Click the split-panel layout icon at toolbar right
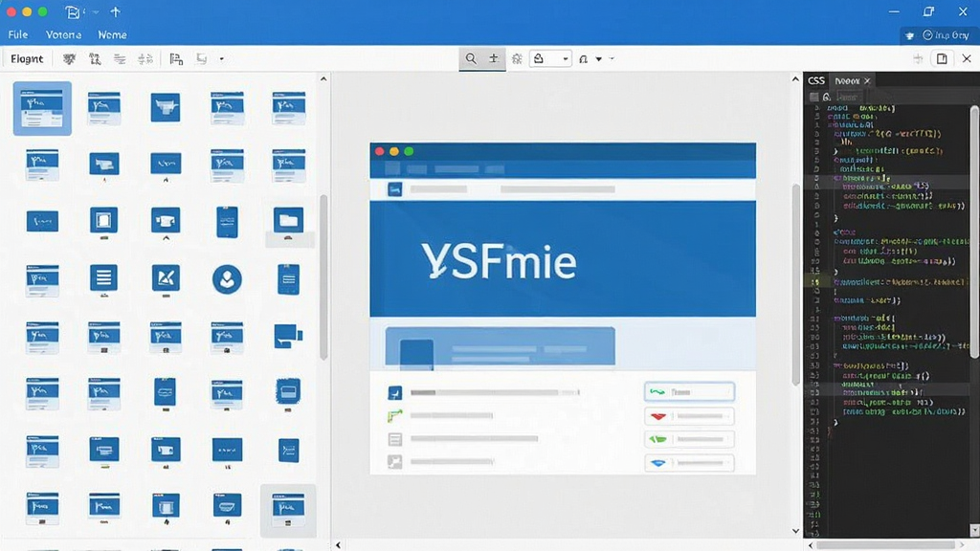Screen dimensions: 980x551 click(x=942, y=58)
